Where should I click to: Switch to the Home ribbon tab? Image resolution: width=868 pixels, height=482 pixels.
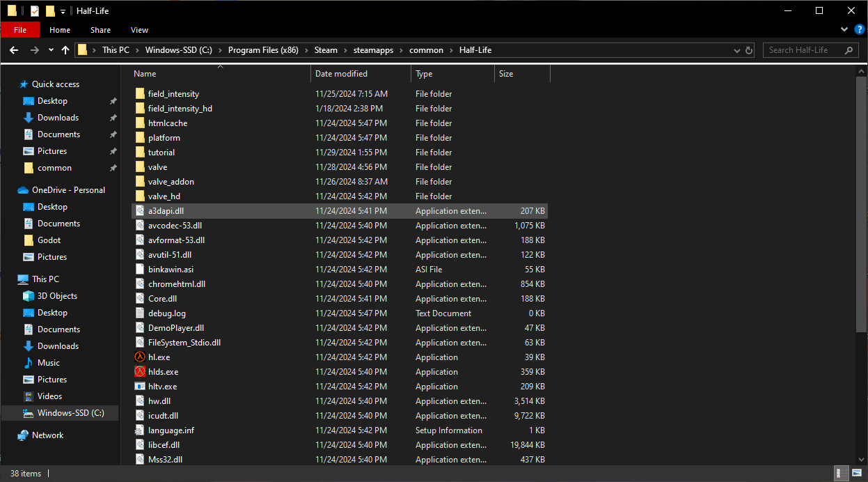60,30
